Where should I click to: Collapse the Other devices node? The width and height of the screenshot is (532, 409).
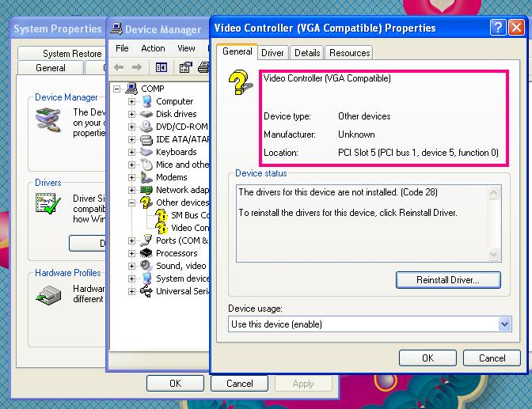pos(131,203)
